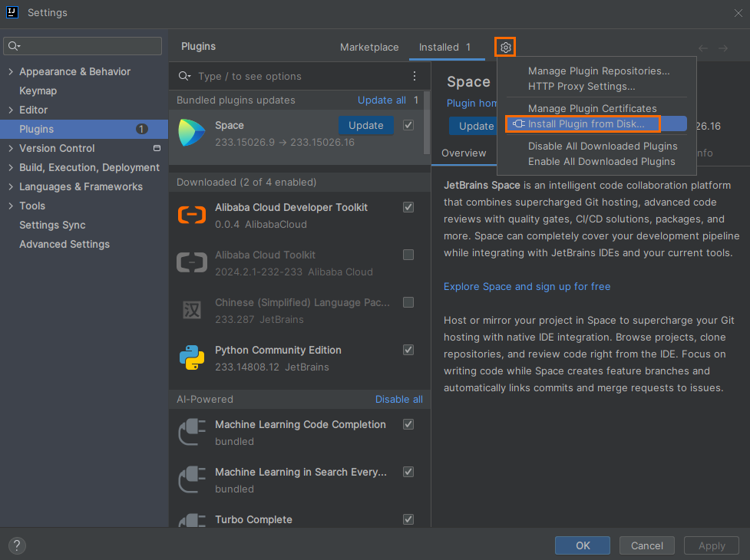This screenshot has height=560, width=750.
Task: Click the Space plugin details Update button
Action: (473, 126)
